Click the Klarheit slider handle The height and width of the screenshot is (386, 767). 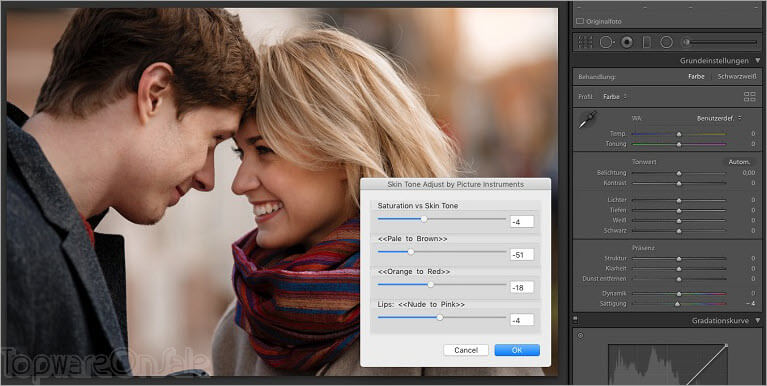679,269
